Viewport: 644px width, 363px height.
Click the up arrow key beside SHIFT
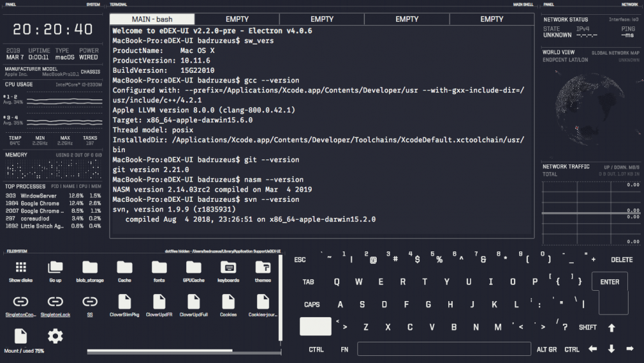[612, 328]
